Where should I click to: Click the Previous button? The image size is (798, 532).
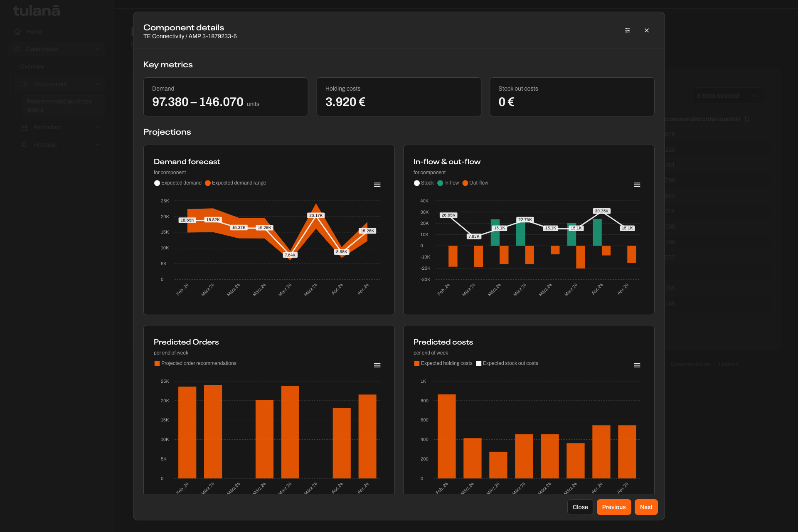(x=614, y=507)
